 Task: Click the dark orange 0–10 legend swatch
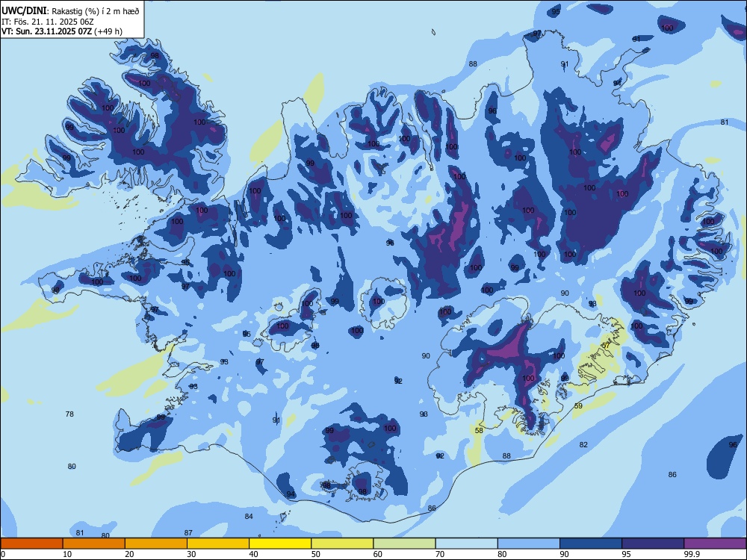click(x=31, y=544)
